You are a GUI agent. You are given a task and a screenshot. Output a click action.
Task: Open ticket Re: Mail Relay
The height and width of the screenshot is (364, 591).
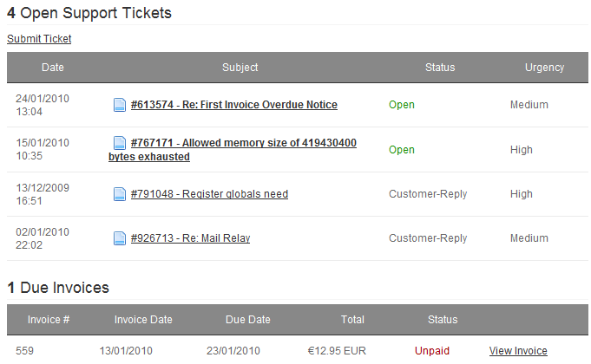click(x=190, y=238)
